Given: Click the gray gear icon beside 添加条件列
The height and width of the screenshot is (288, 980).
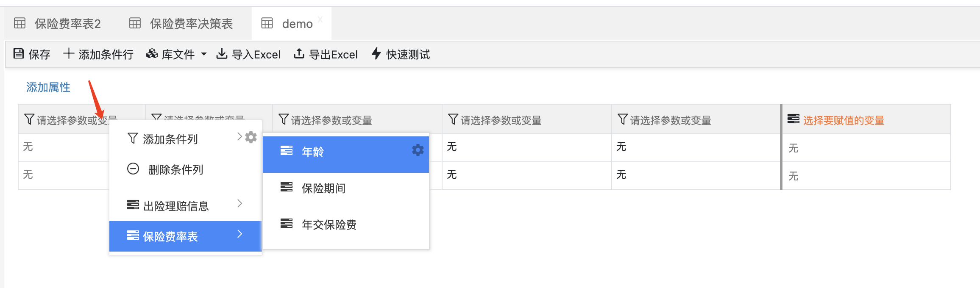Looking at the screenshot, I should (x=251, y=137).
